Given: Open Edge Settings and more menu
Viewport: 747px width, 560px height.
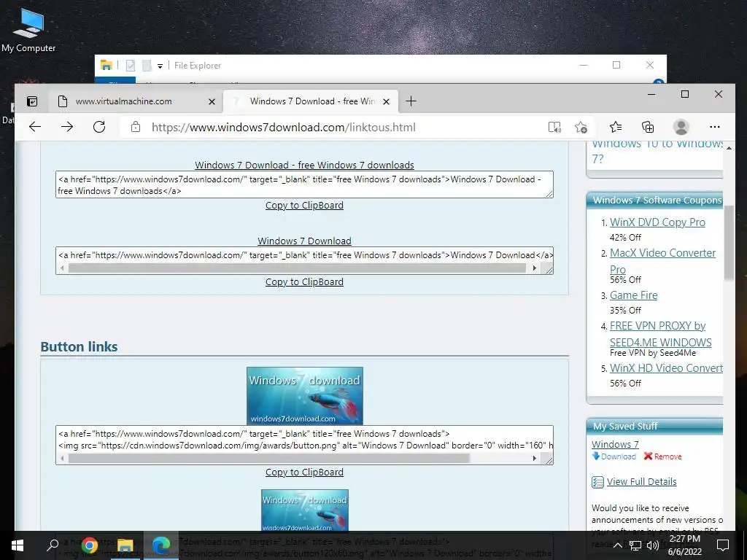Looking at the screenshot, I should (x=715, y=127).
